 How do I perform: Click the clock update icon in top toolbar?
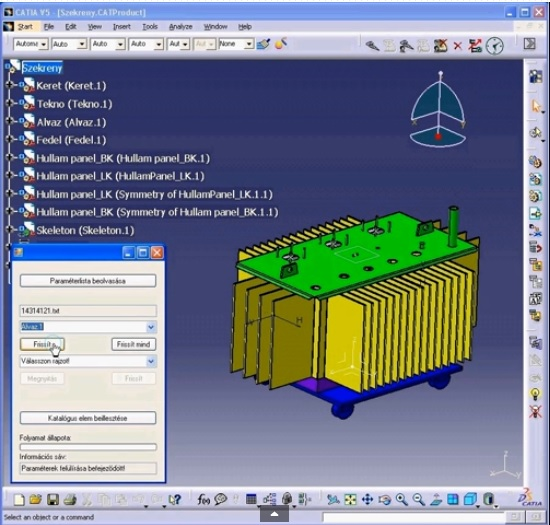click(x=495, y=46)
